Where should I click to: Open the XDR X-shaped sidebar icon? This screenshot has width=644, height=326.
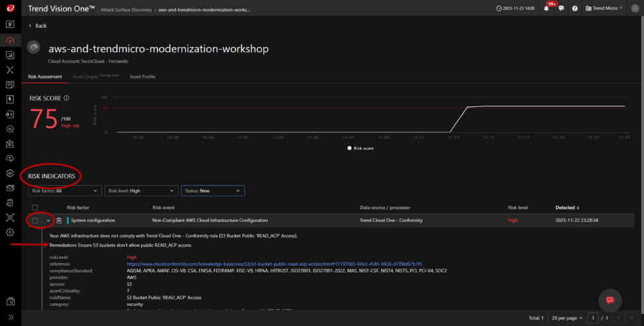coord(11,70)
